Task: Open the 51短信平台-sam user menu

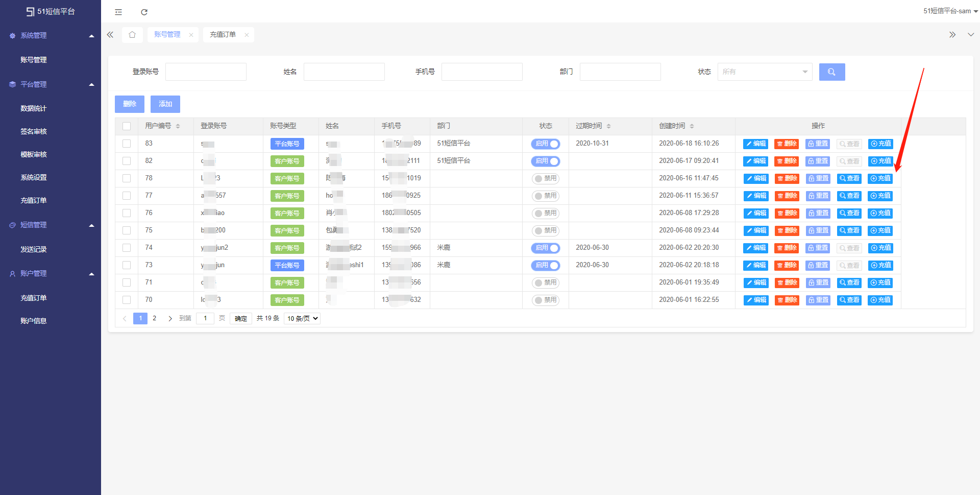Action: point(950,11)
